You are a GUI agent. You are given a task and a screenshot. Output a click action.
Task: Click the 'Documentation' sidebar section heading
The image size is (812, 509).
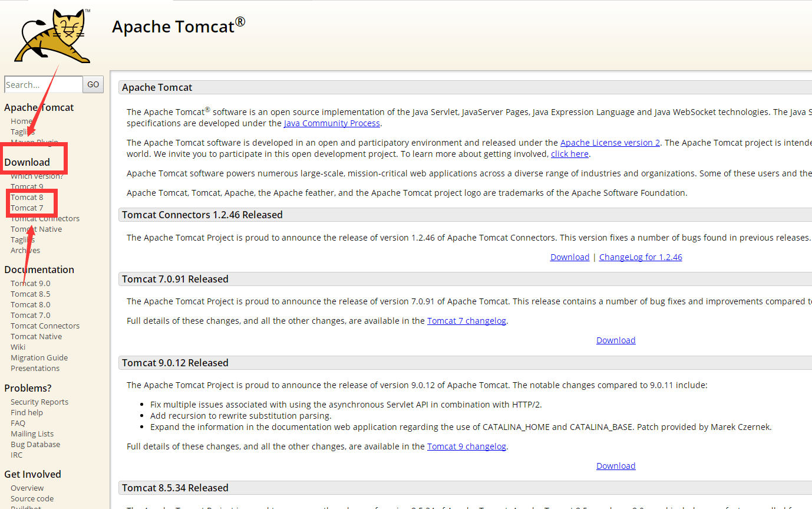[39, 270]
